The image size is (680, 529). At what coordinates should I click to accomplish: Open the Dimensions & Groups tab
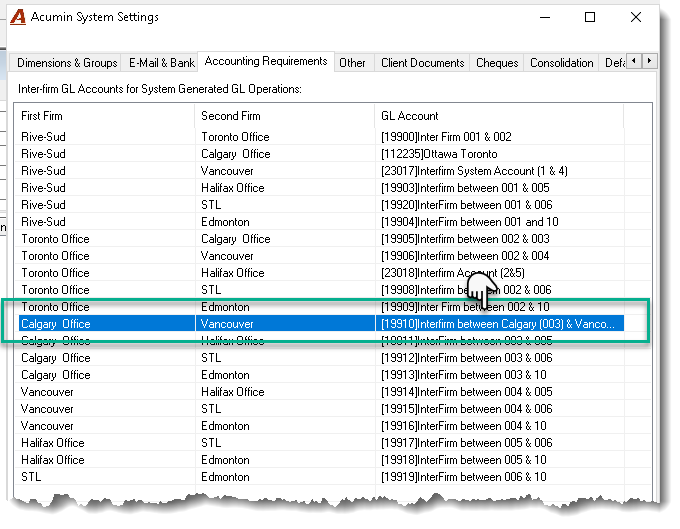[x=67, y=63]
